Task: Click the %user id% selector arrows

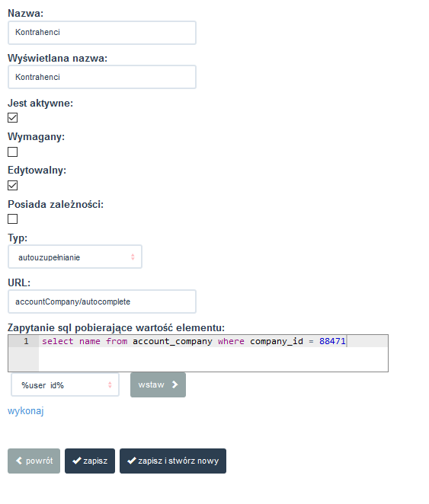Action: (x=110, y=384)
